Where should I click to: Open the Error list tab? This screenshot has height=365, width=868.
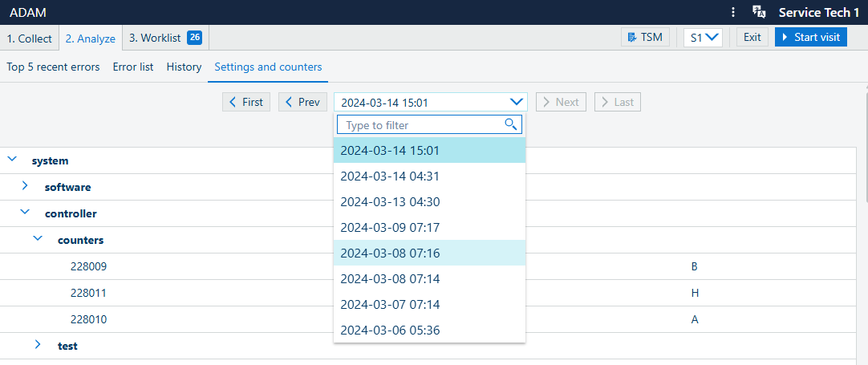coord(133,67)
